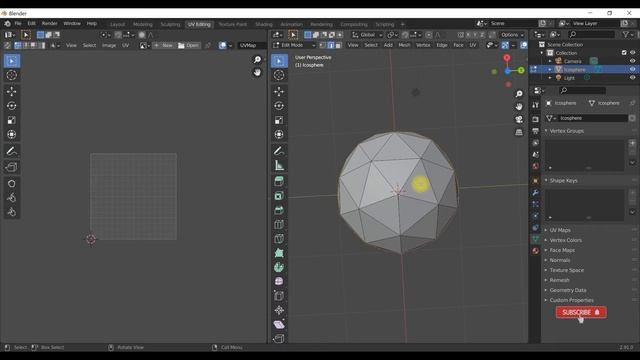Image resolution: width=640 pixels, height=360 pixels.
Task: Toggle visibility of Light in the outliner
Action: tap(632, 78)
